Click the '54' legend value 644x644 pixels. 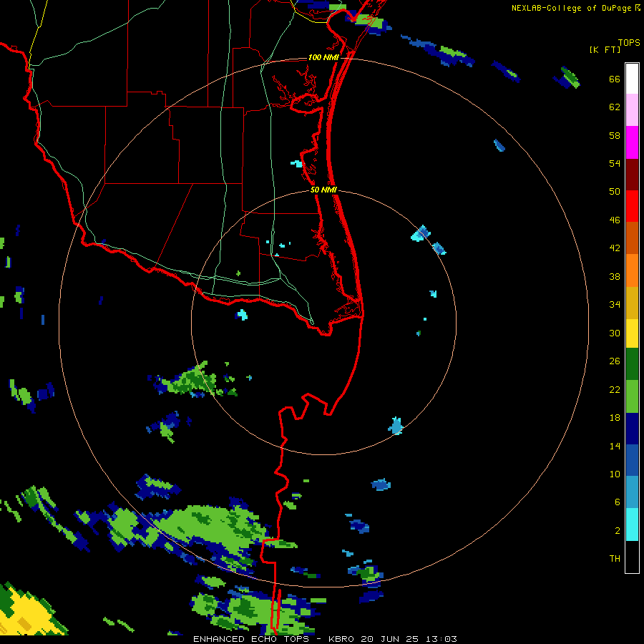pyautogui.click(x=615, y=163)
